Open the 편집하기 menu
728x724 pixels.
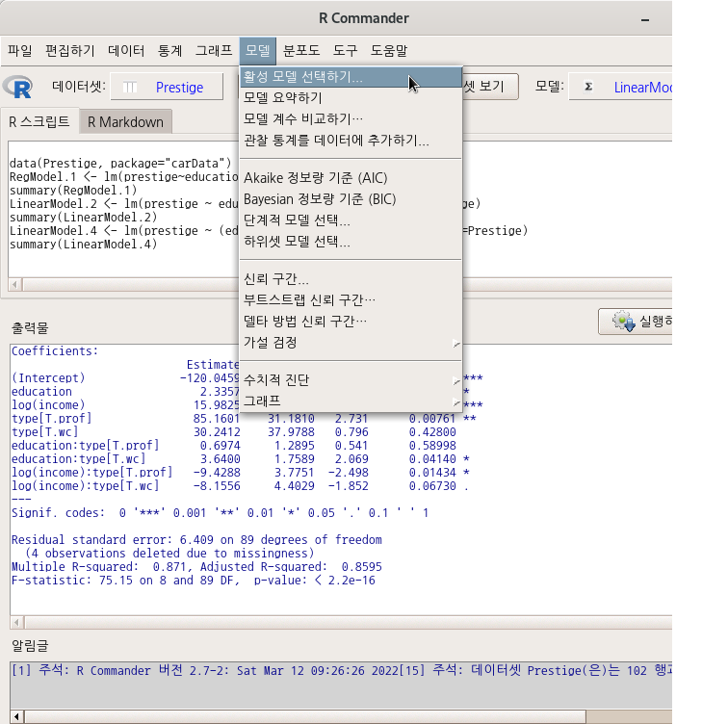[69, 51]
